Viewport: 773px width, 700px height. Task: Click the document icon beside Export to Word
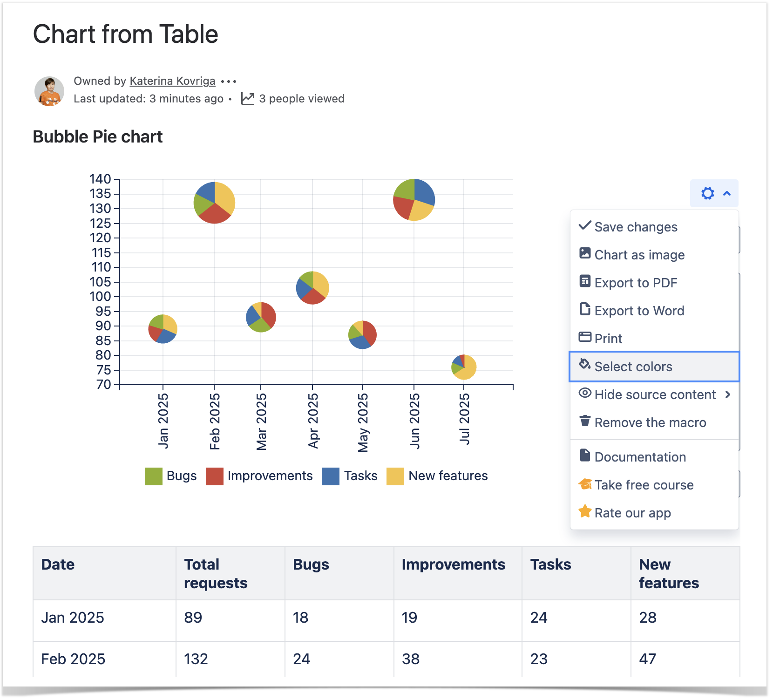click(x=584, y=309)
